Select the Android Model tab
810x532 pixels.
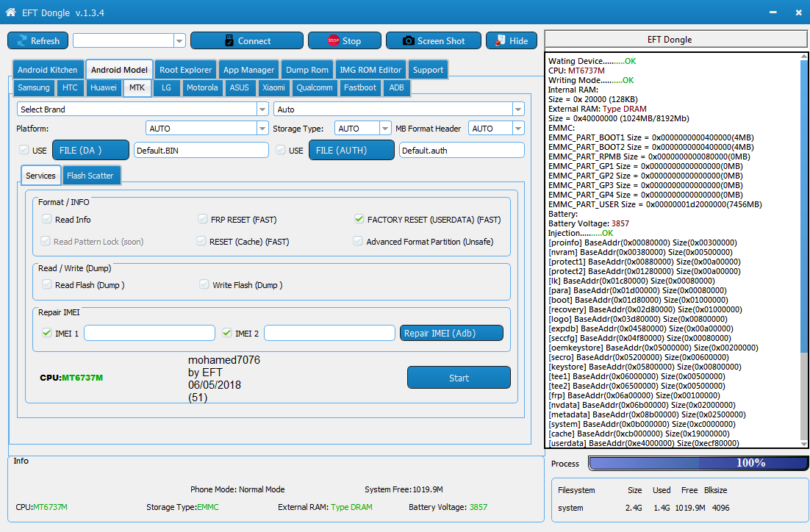coord(119,69)
